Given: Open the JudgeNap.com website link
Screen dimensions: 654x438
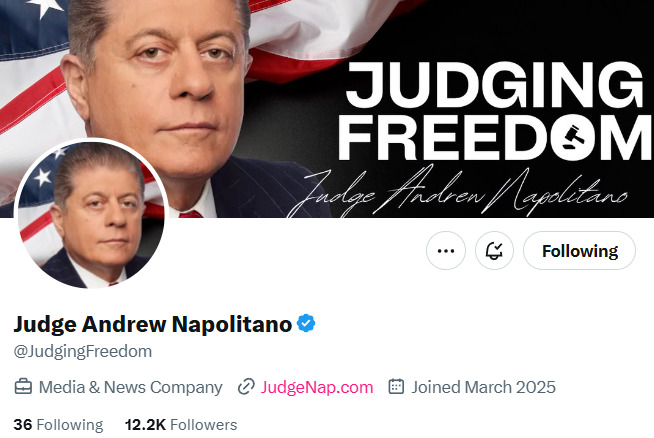Looking at the screenshot, I should (x=316, y=387).
